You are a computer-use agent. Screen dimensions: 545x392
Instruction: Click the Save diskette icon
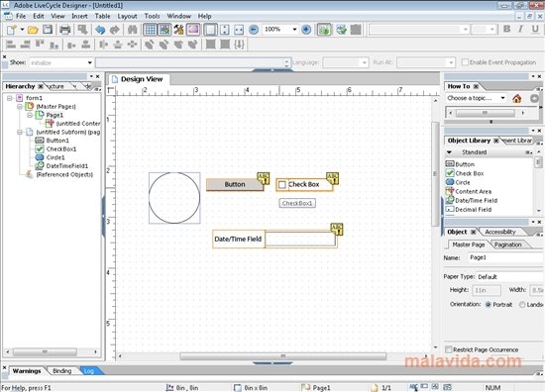(48, 30)
